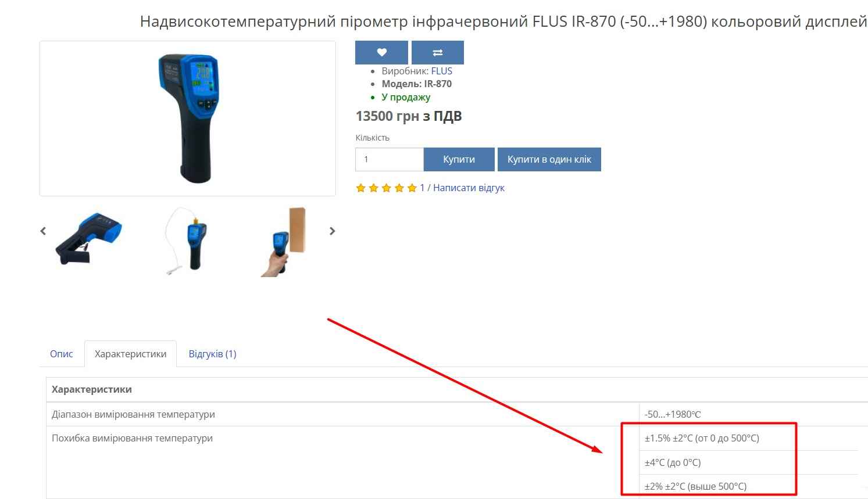Select thumbnail of hand holding pyrometer

click(283, 242)
